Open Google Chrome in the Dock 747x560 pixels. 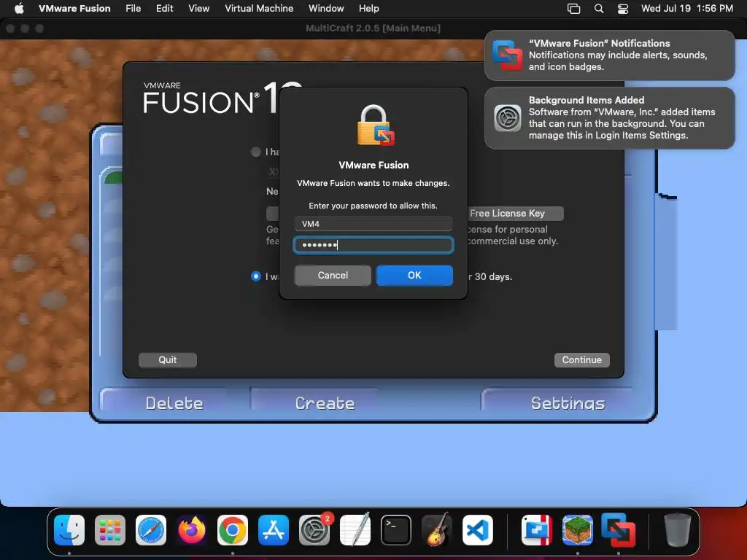(x=233, y=530)
